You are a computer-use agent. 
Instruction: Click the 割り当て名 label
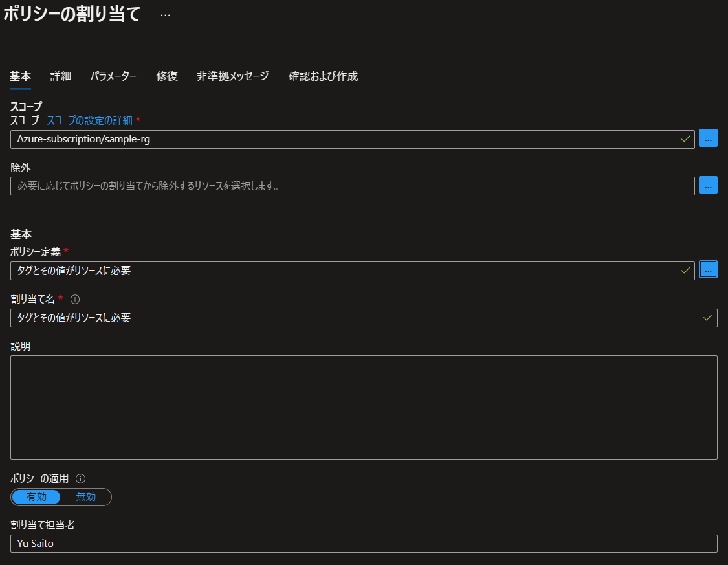pyautogui.click(x=32, y=300)
